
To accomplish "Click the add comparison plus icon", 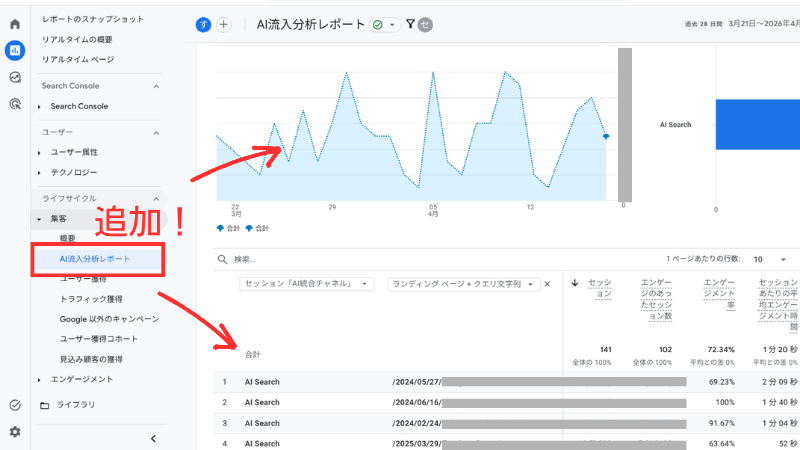I will click(223, 24).
